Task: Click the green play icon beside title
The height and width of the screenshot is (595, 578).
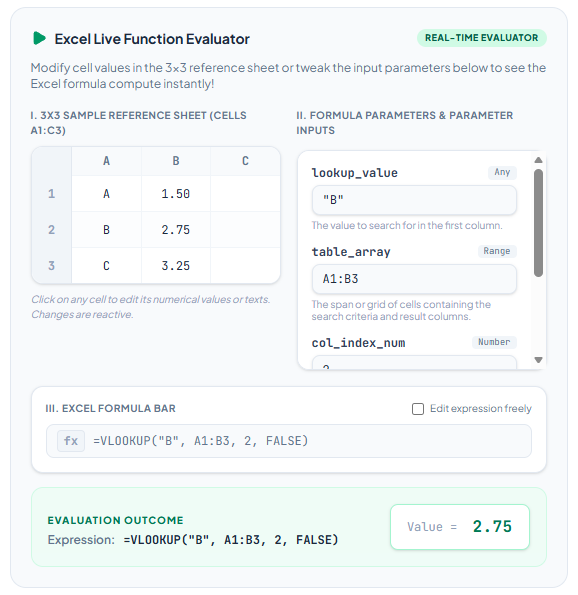Action: point(39,38)
